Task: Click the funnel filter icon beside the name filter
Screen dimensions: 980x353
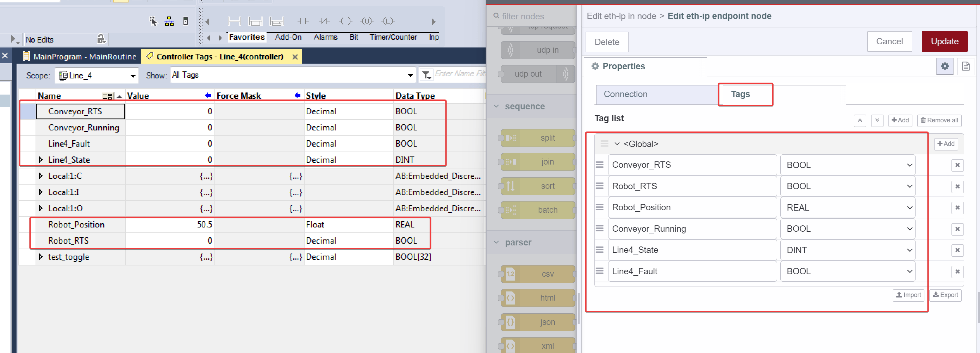Action: 426,75
